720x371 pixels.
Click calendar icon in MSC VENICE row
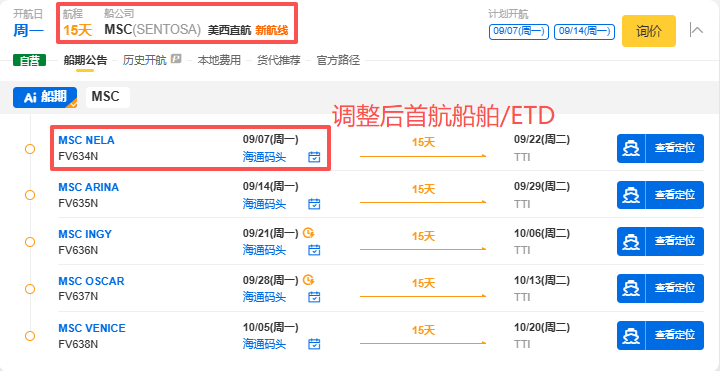pos(314,344)
